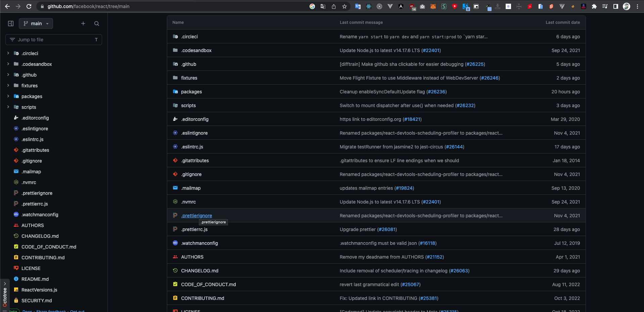Bookmark this page with star icon
Image resolution: width=644 pixels, height=312 pixels.
coord(344,6)
